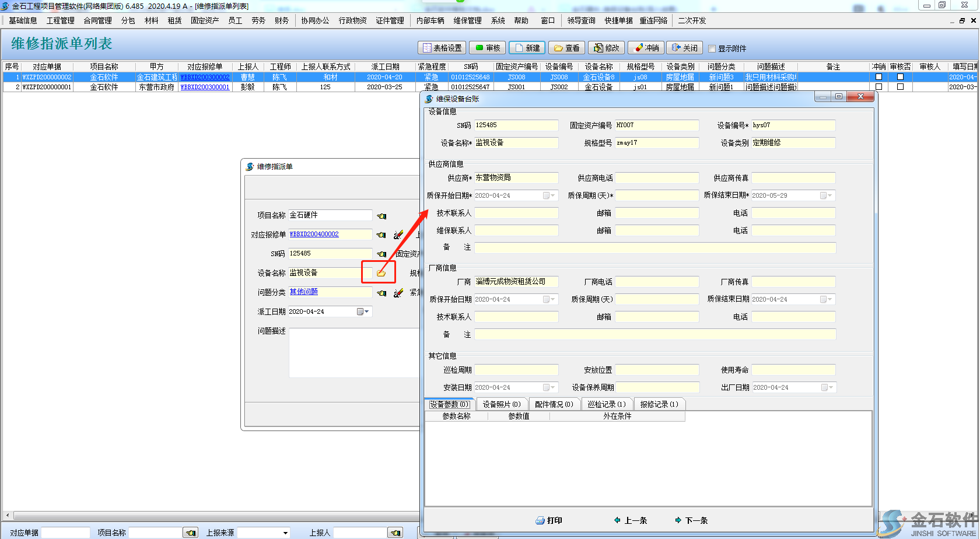
Task: Click lookup icon next to bottom 上报人 filter
Action: point(395,533)
